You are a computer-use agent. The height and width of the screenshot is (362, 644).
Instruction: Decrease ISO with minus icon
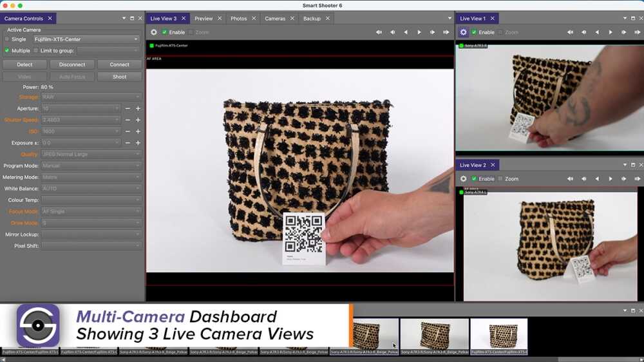[x=128, y=131]
